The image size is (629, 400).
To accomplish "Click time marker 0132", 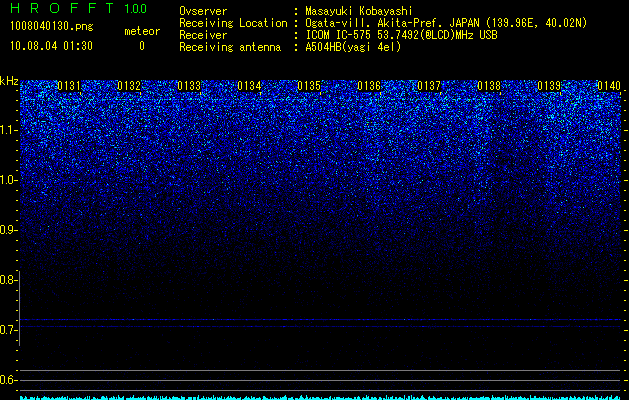I will pyautogui.click(x=129, y=86).
